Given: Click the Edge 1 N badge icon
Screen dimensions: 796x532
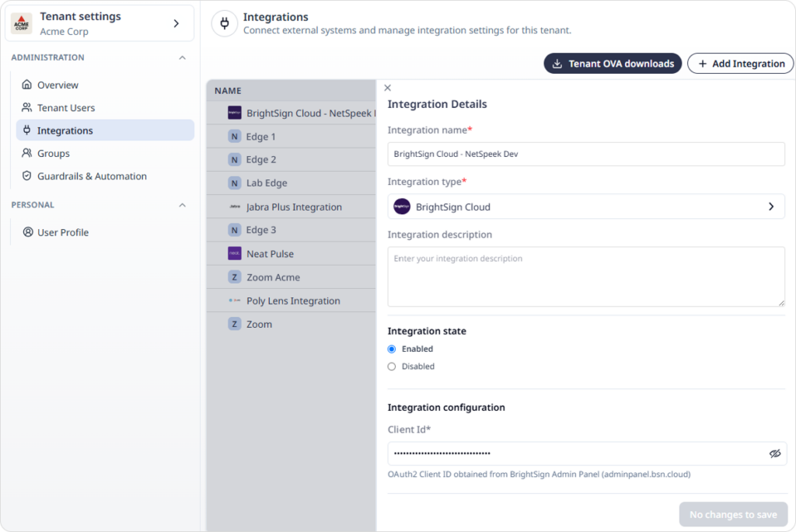Looking at the screenshot, I should pos(235,137).
